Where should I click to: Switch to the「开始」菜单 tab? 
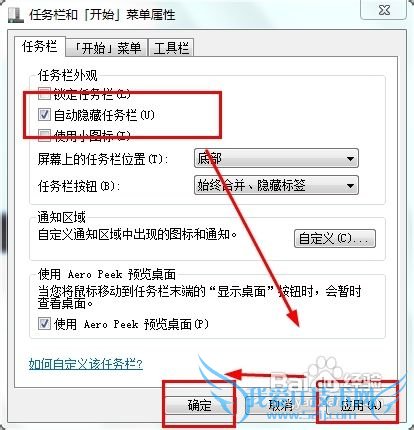coord(107,48)
